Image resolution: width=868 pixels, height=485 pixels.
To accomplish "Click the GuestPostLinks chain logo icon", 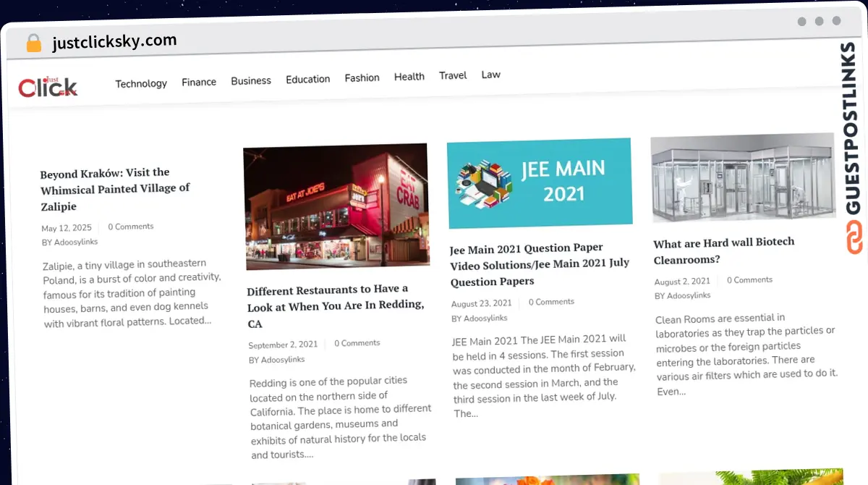I will (855, 237).
